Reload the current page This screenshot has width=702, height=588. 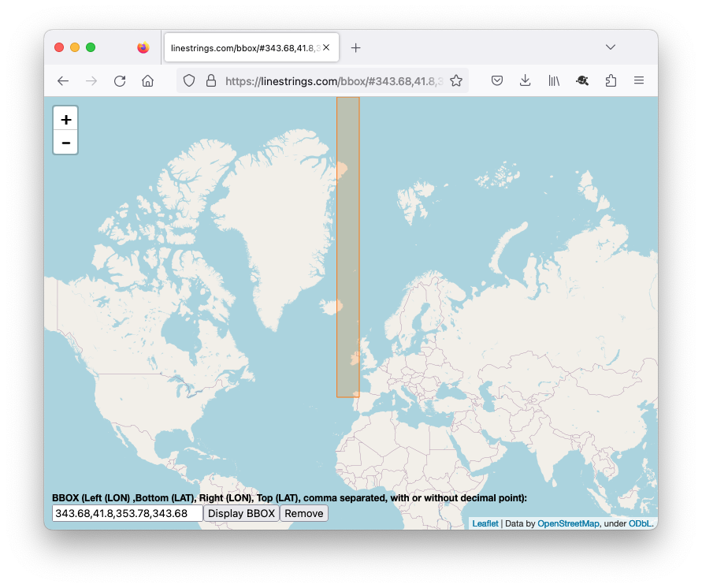[120, 80]
